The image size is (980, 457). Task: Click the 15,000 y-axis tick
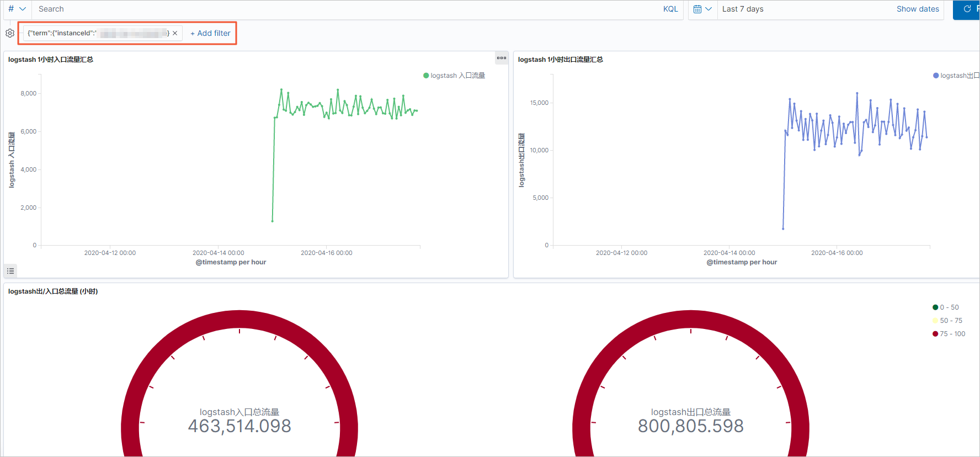pos(539,103)
